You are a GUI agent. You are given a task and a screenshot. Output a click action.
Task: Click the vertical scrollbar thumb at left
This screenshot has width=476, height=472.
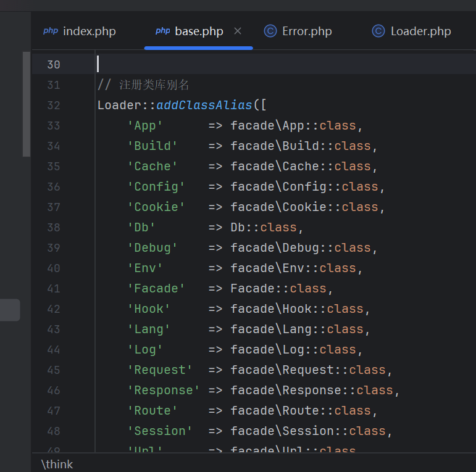click(26, 104)
